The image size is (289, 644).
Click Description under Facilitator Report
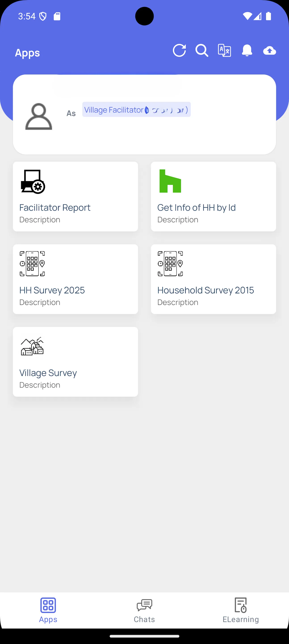pos(40,220)
